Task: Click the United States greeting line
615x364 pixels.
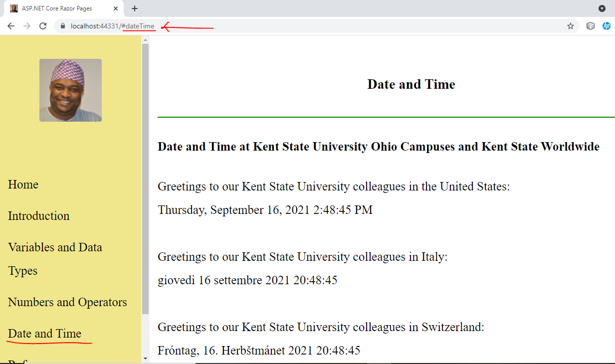Action: pyautogui.click(x=334, y=186)
